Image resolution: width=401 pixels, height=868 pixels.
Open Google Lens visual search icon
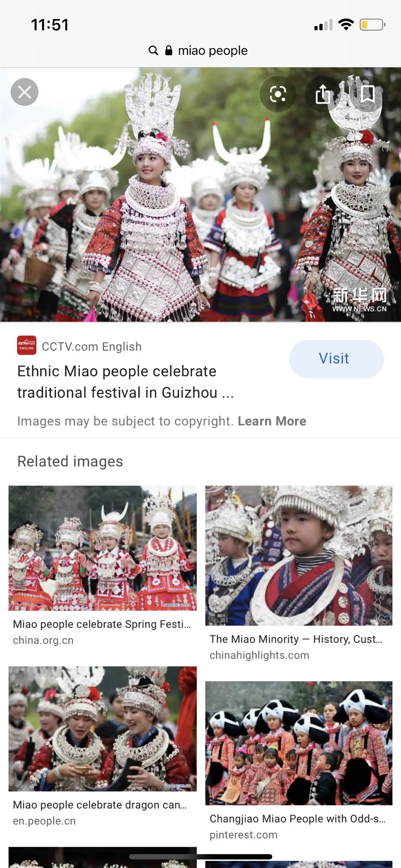[278, 94]
